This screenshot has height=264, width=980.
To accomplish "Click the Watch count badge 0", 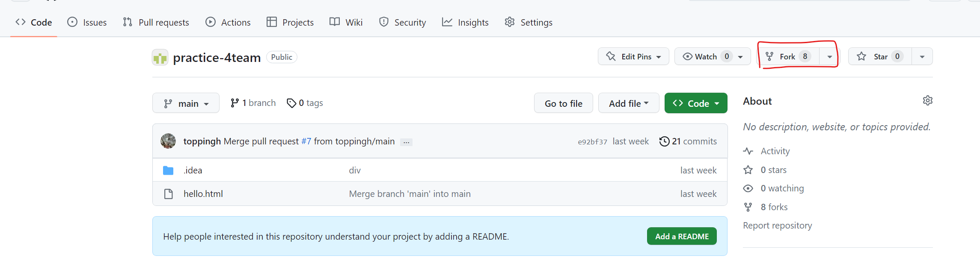I will 727,56.
